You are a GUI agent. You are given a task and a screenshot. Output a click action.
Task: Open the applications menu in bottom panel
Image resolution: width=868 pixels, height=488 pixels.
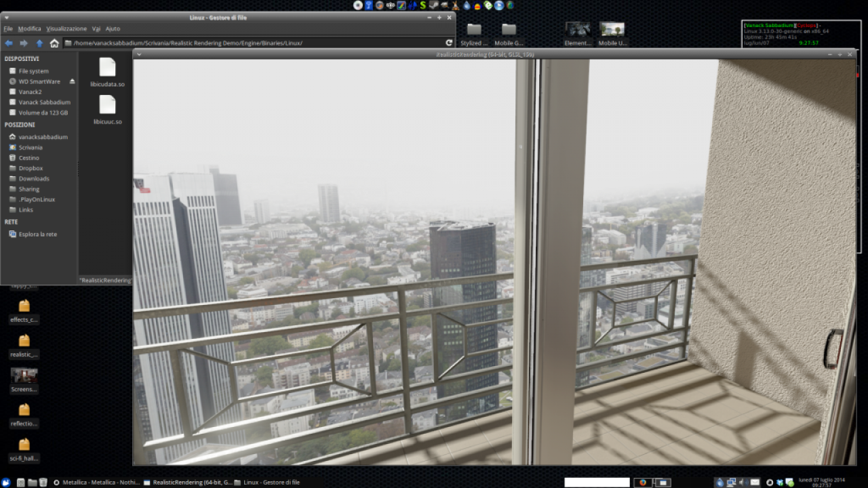5,483
